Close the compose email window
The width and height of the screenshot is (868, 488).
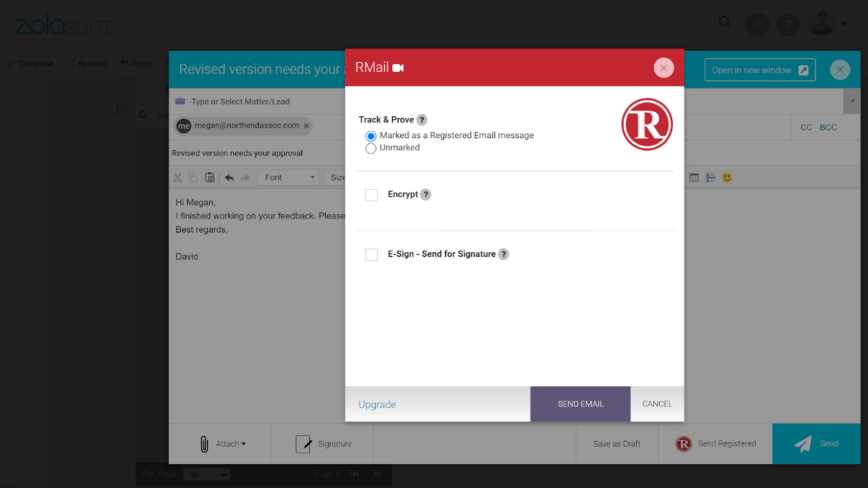[x=840, y=70]
